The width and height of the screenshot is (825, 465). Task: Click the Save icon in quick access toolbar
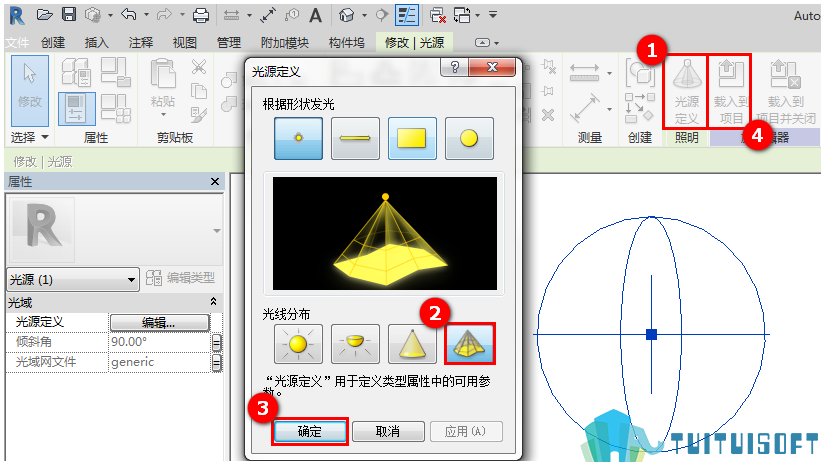click(69, 14)
